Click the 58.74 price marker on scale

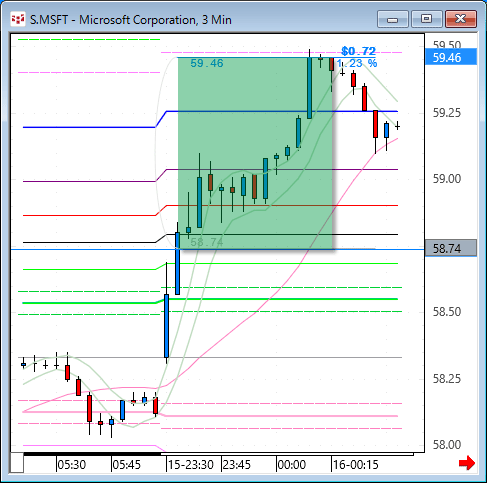click(451, 248)
